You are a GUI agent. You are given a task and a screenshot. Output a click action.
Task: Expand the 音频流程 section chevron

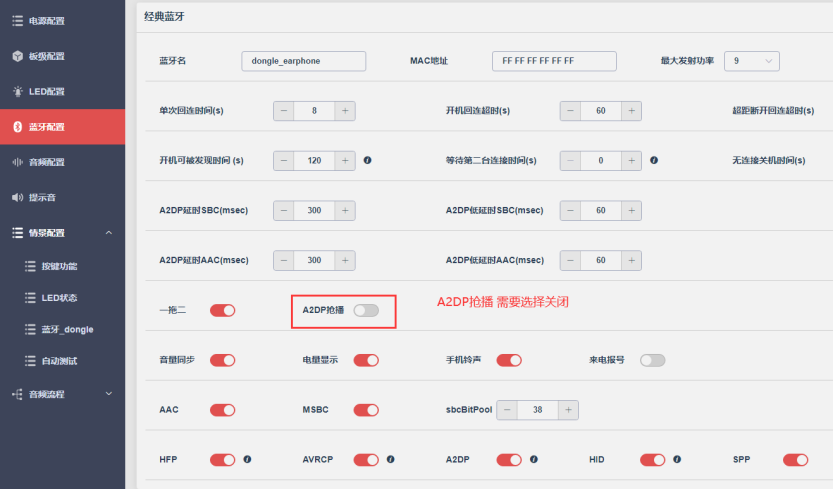click(x=109, y=394)
